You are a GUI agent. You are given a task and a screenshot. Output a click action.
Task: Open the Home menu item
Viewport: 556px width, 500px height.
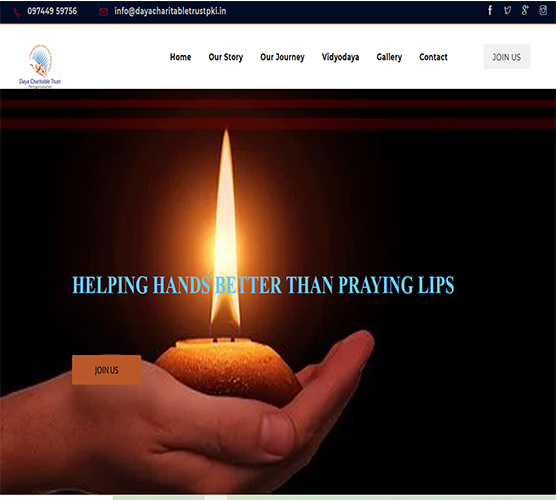pos(180,57)
